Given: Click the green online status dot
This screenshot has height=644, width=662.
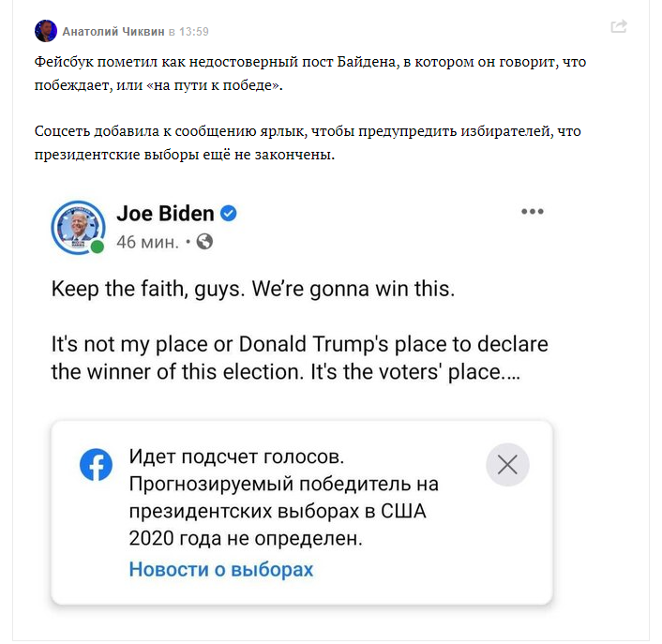Looking at the screenshot, I should click(97, 247).
